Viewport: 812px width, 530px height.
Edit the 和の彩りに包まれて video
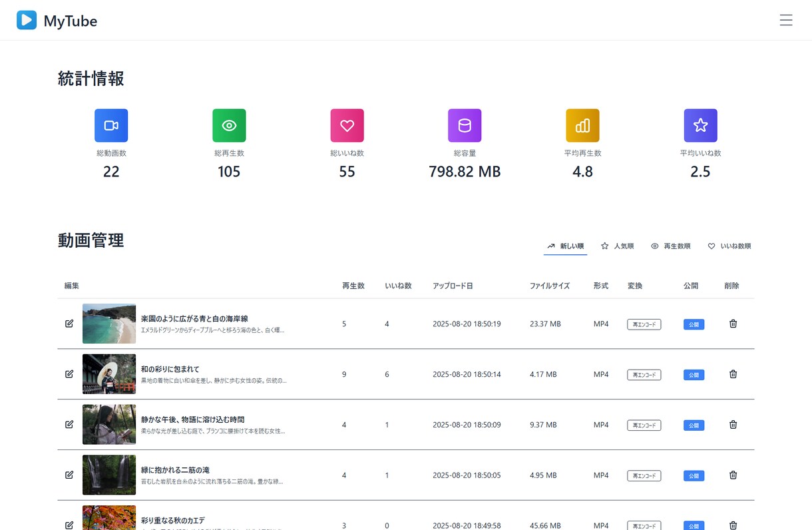point(69,374)
